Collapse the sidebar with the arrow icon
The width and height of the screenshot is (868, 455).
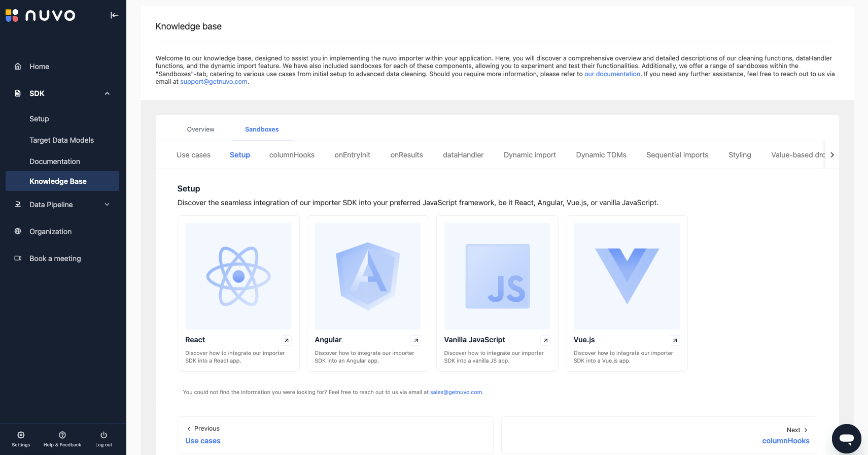[115, 15]
